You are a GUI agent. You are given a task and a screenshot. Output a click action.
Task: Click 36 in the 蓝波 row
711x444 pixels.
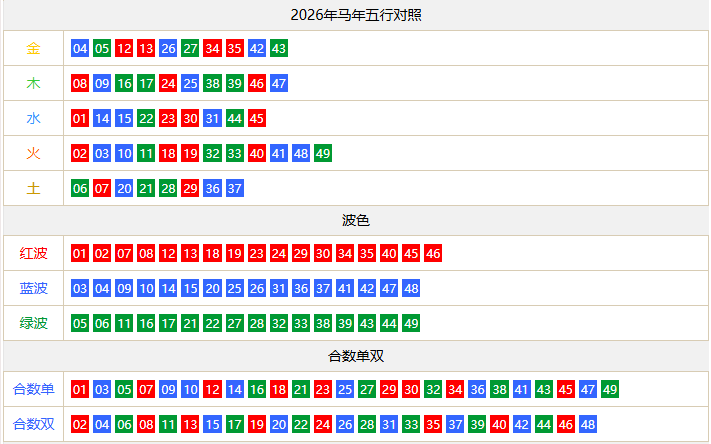click(301, 288)
